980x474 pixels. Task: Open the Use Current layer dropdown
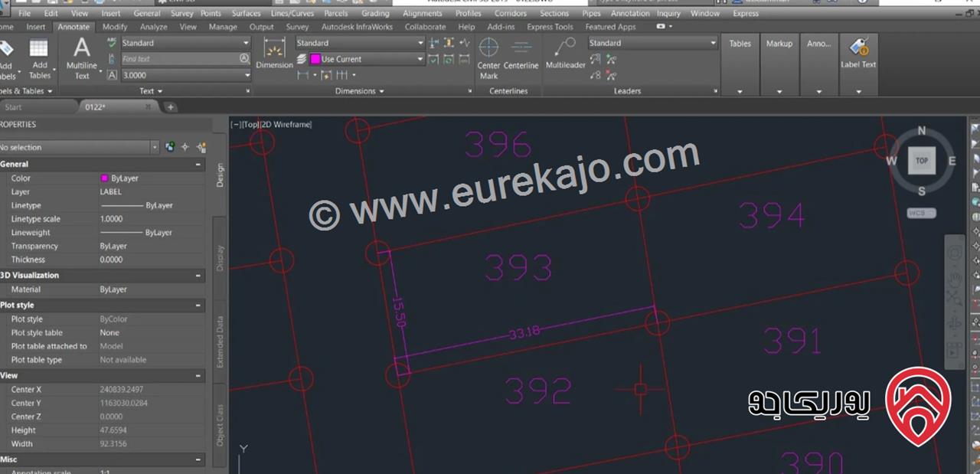click(367, 59)
